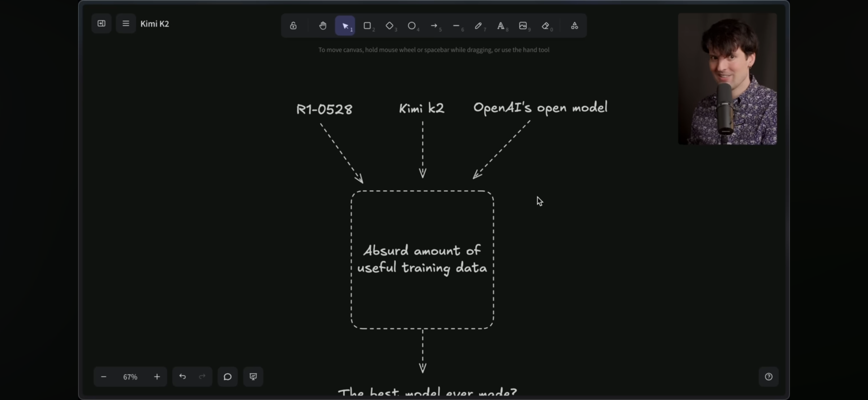
Task: Select the Ellipse shape tool
Action: 412,26
